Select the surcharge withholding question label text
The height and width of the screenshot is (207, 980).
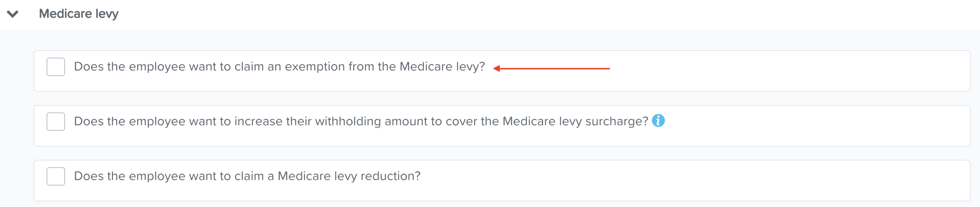pyautogui.click(x=361, y=122)
